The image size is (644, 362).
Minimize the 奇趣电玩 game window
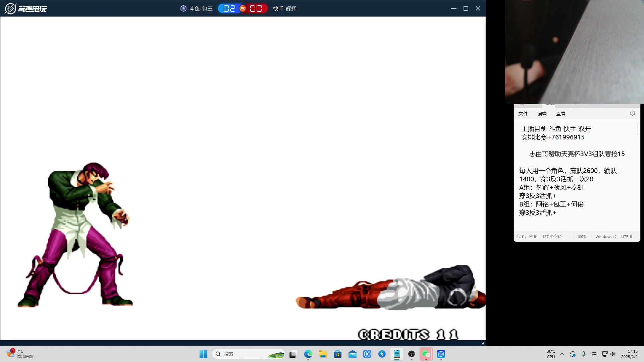click(x=454, y=8)
